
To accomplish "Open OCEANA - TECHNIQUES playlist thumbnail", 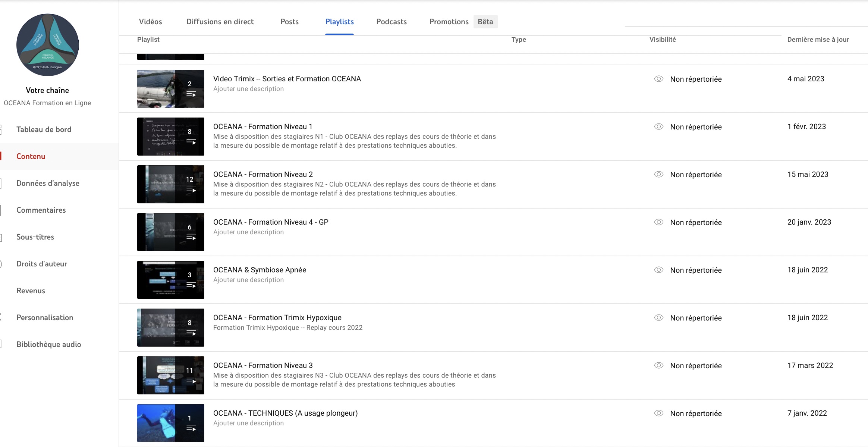I will point(171,423).
